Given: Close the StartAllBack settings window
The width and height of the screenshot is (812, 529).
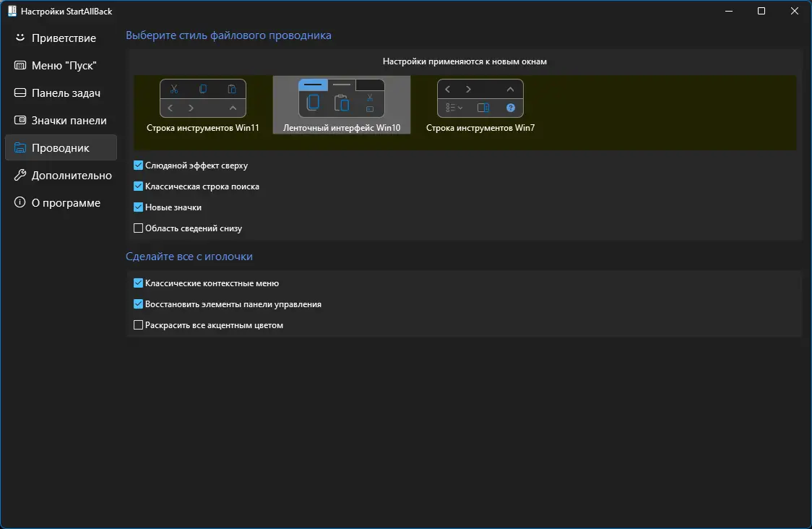Looking at the screenshot, I should (795, 11).
